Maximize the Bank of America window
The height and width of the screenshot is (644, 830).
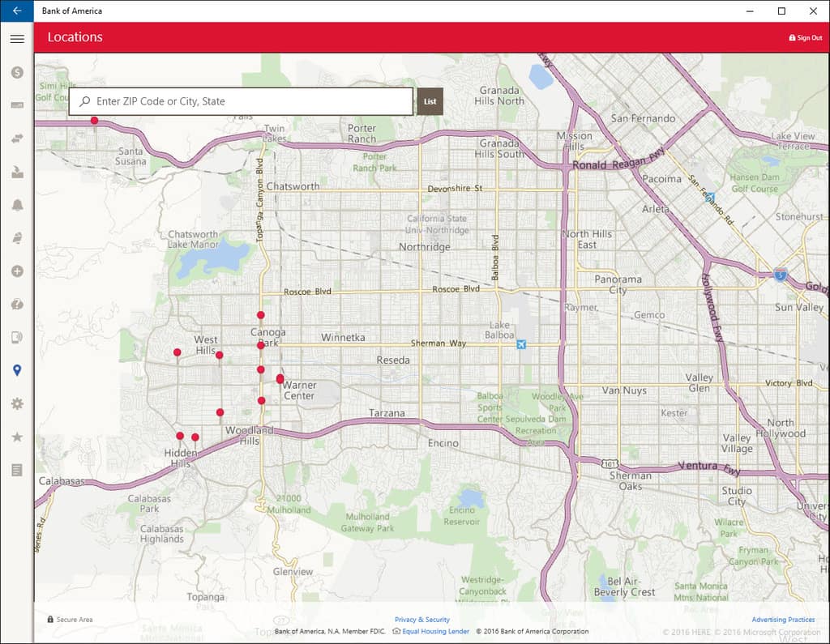click(781, 11)
